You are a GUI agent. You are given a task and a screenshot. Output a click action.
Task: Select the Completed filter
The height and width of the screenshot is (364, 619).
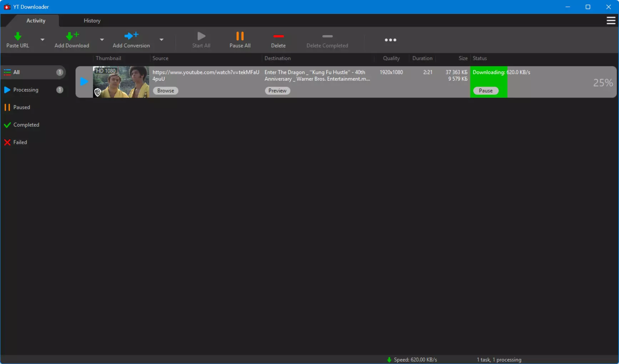[x=34, y=125]
